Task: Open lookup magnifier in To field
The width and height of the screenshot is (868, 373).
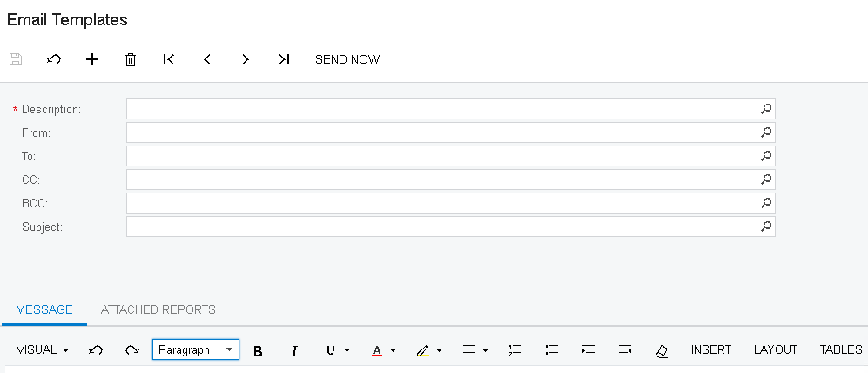Action: [766, 156]
